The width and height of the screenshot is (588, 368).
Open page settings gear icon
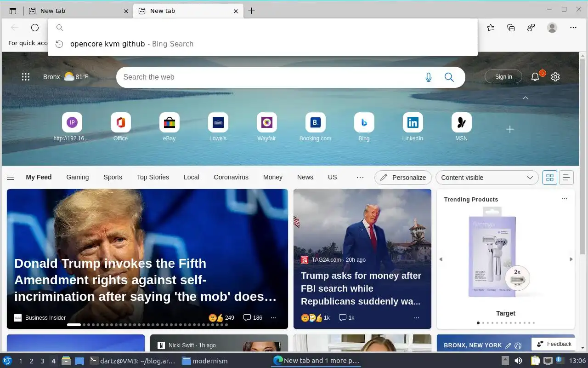tap(555, 77)
